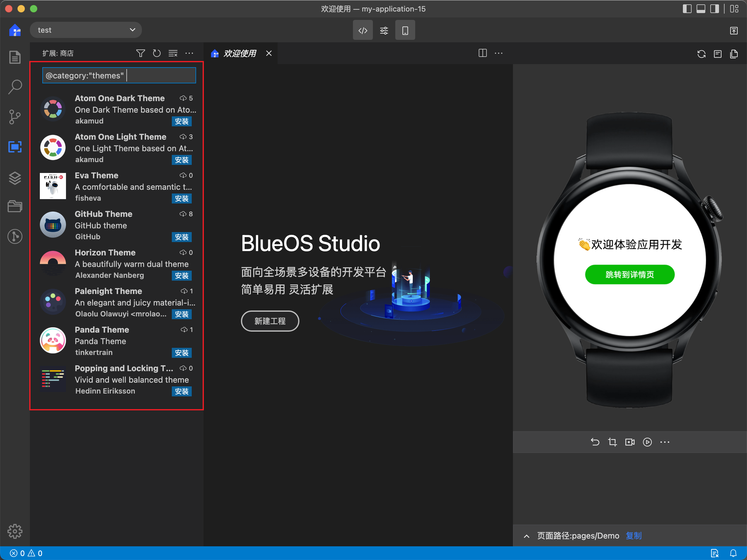747x560 pixels.
Task: Expand the page path panel chevron
Action: pos(527,536)
